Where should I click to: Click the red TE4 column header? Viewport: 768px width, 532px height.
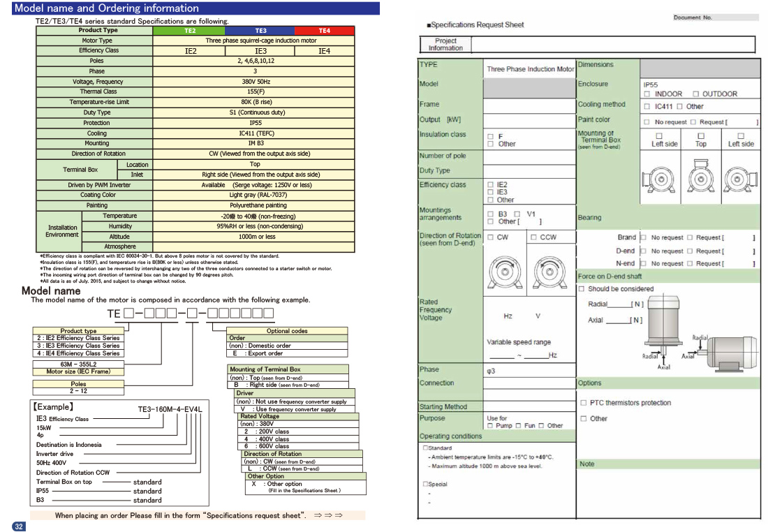(x=324, y=31)
